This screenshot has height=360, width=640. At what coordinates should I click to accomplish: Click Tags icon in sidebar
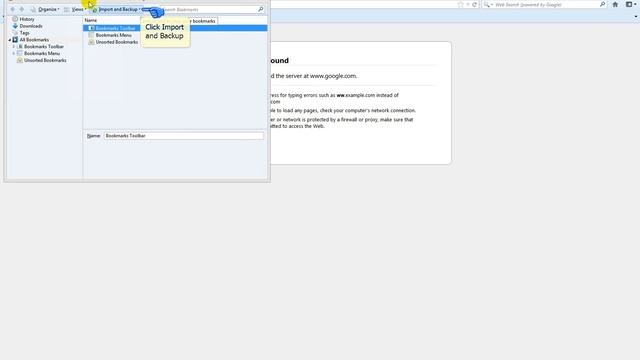point(15,33)
